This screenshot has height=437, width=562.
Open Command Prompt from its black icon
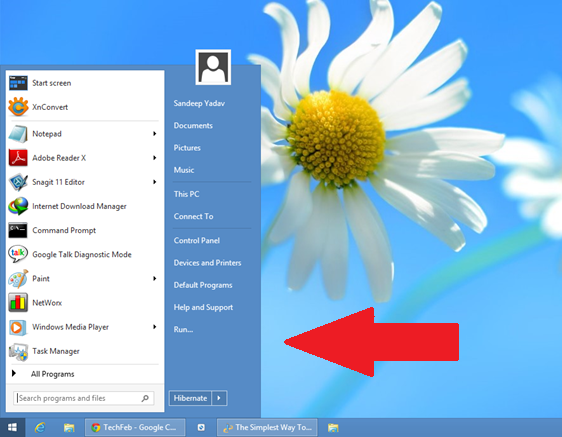(18, 230)
